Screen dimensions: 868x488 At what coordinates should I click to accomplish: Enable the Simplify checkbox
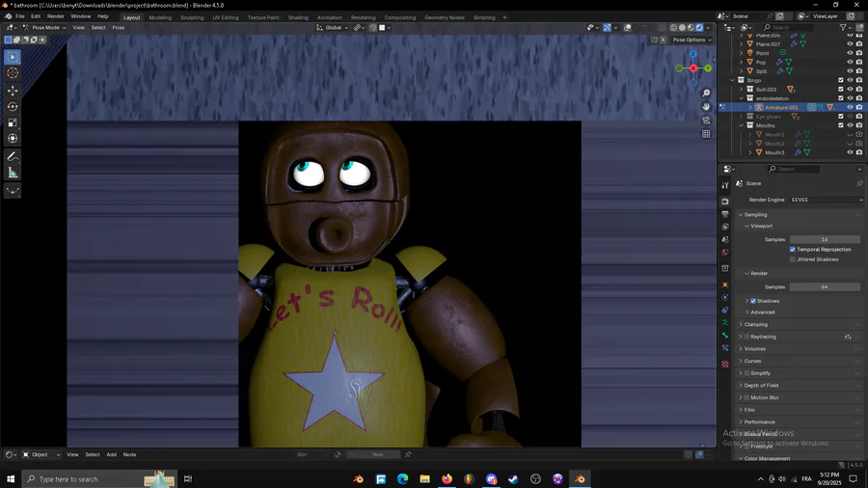point(746,373)
